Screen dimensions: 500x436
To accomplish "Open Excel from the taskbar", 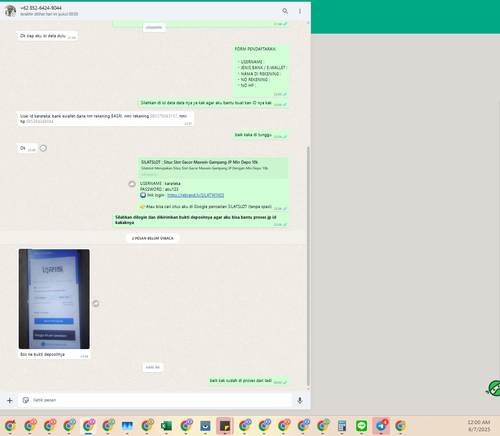I will [166, 426].
